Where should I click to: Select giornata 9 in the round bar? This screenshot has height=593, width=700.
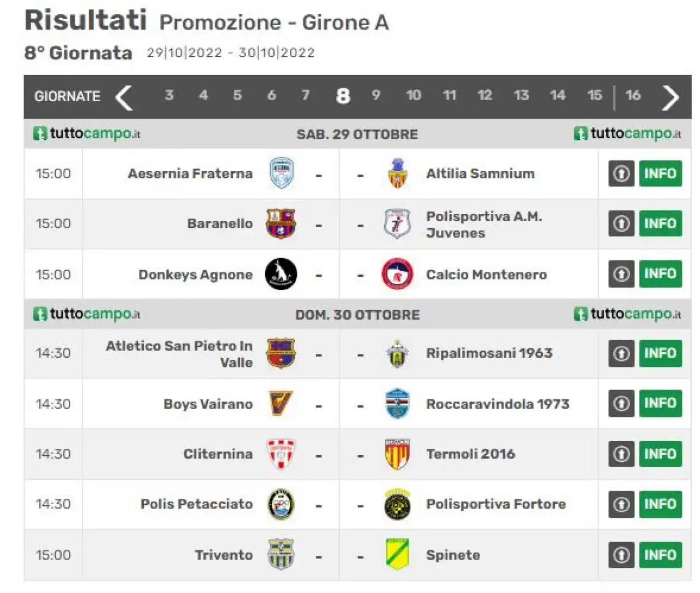pyautogui.click(x=376, y=95)
